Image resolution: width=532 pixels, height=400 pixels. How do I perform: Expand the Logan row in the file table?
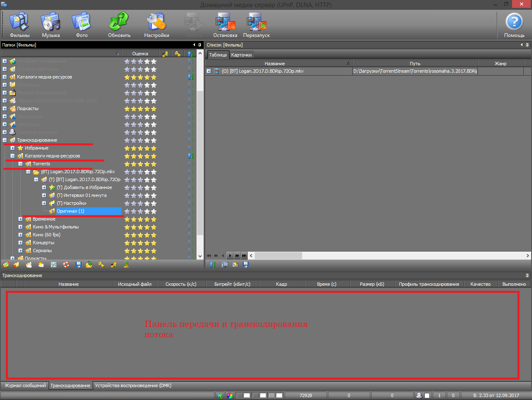[209, 71]
